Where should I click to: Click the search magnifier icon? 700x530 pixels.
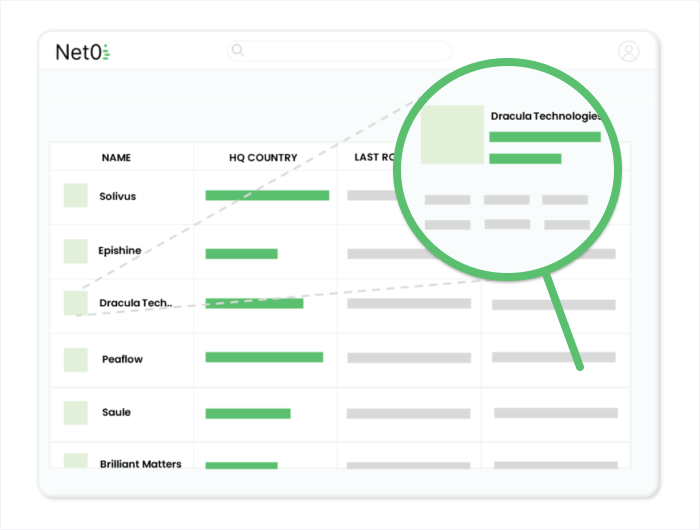coord(238,50)
